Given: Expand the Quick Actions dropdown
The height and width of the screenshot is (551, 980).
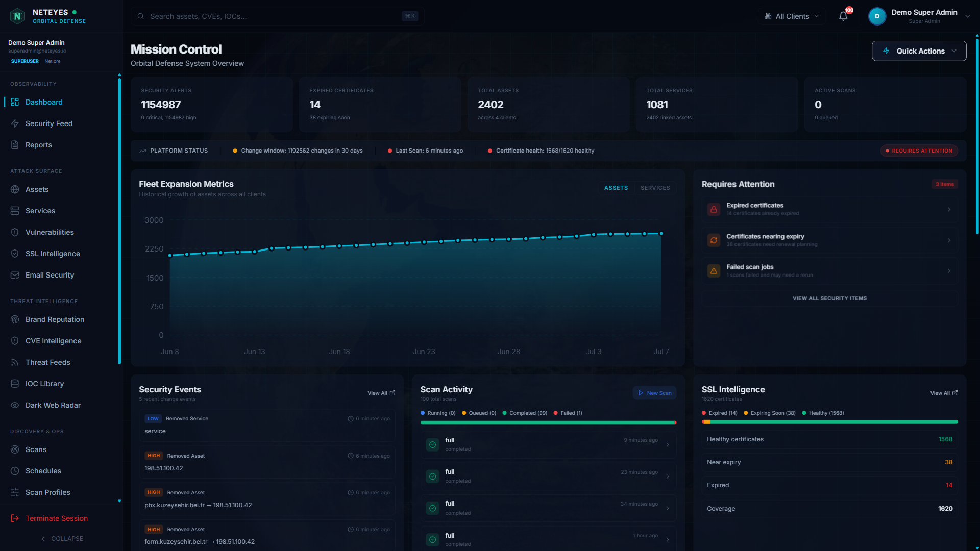Looking at the screenshot, I should [x=919, y=51].
